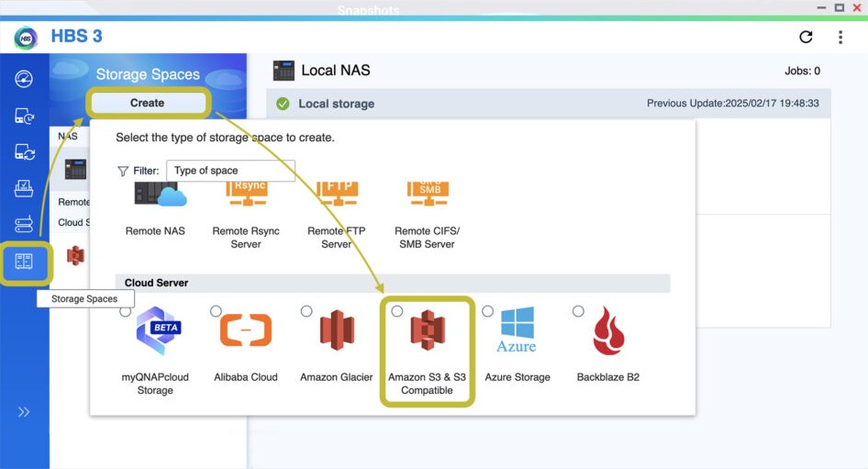Screen dimensions: 868x469
Task: Click the Backblaze B2 label
Action: [x=607, y=377]
